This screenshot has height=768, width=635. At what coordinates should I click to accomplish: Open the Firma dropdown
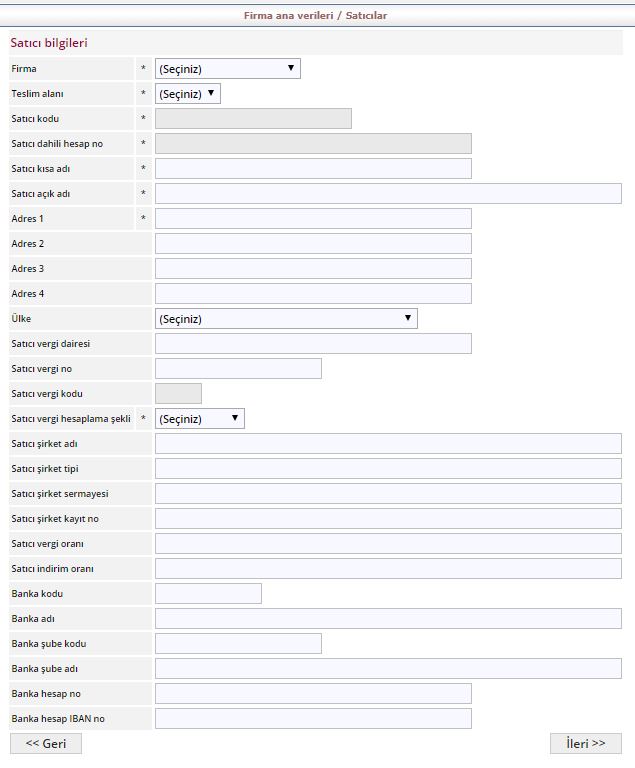pyautogui.click(x=228, y=69)
